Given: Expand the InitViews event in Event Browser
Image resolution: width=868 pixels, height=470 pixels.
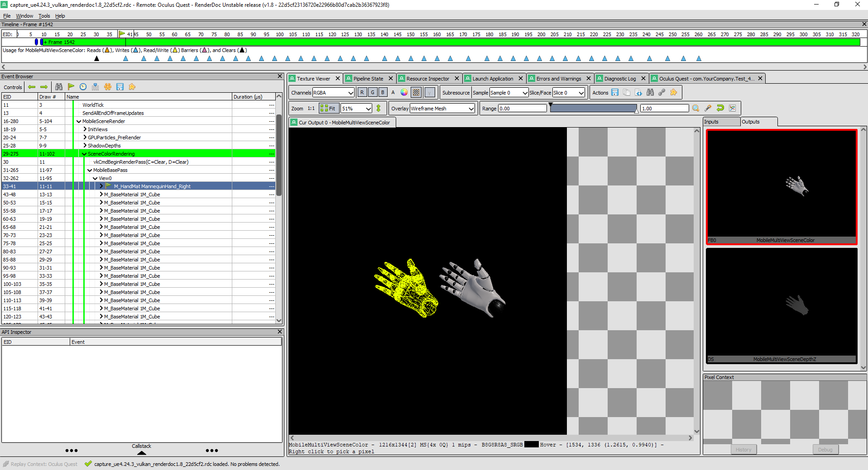Looking at the screenshot, I should 85,129.
